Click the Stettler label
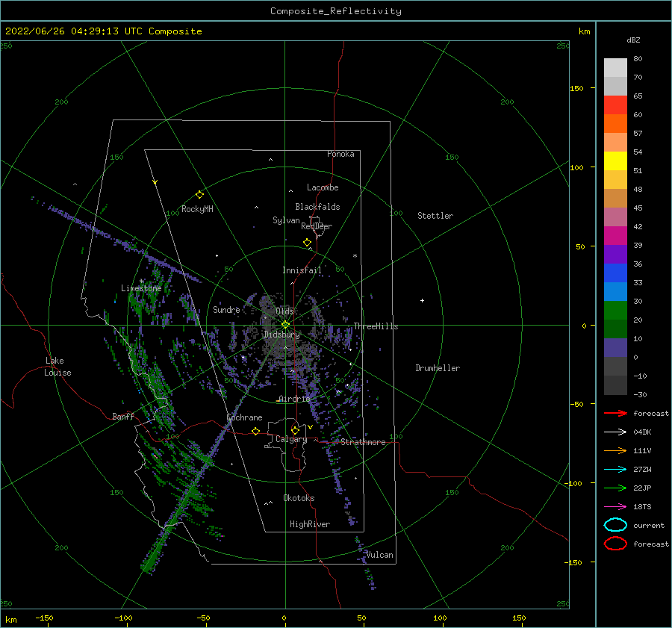 point(435,216)
